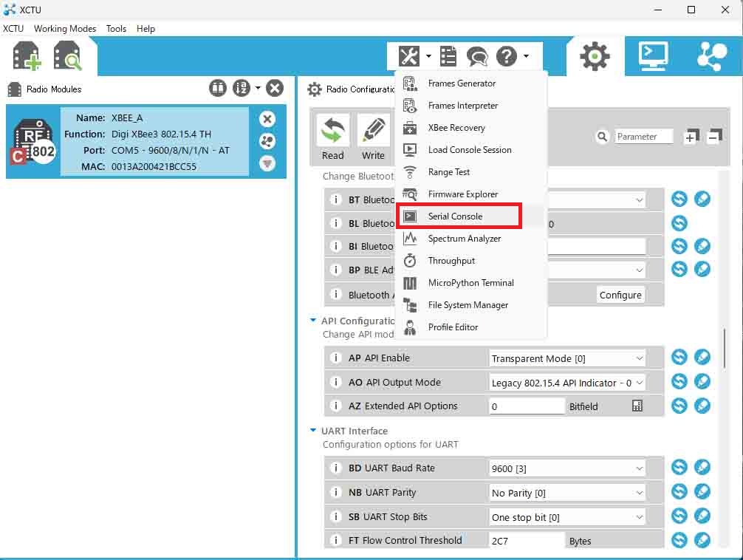Switch to Consoles working mode
743x560 pixels.
tap(653, 56)
